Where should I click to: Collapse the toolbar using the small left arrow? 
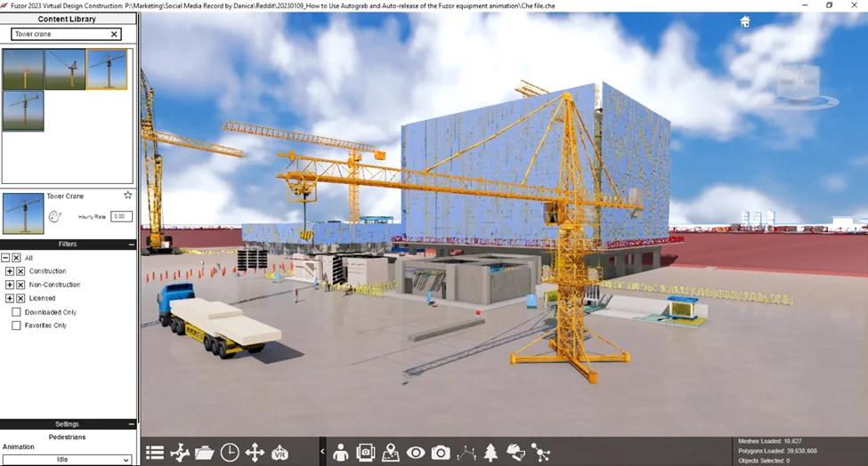pyautogui.click(x=322, y=452)
